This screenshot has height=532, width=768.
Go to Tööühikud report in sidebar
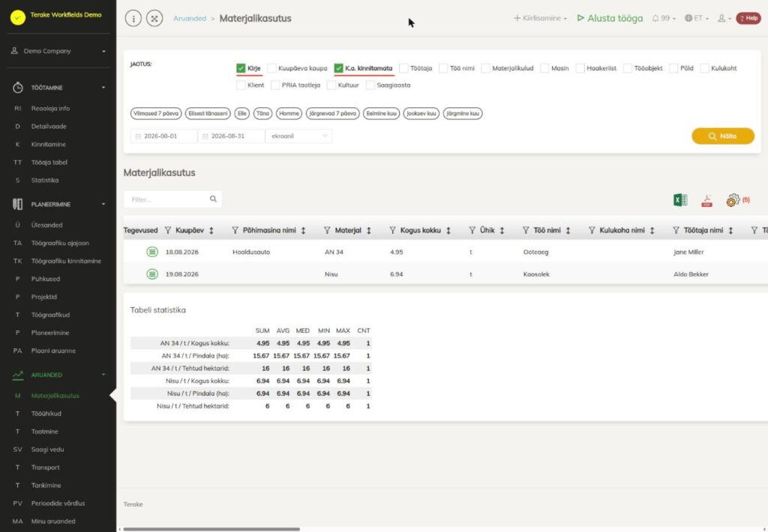pyautogui.click(x=46, y=414)
